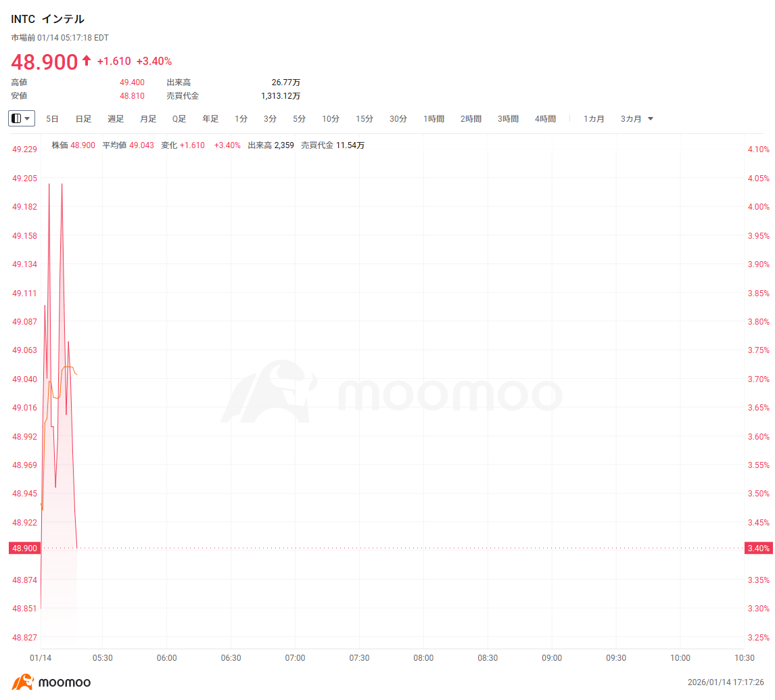Screen dimensions: 775x700
Task: Select the 年足 yearly timeframe
Action: click(x=210, y=118)
